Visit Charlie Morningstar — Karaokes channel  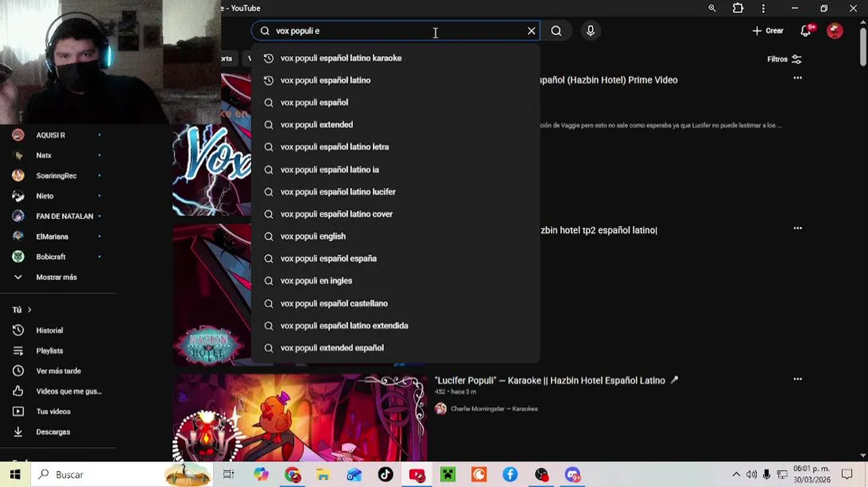[494, 409]
